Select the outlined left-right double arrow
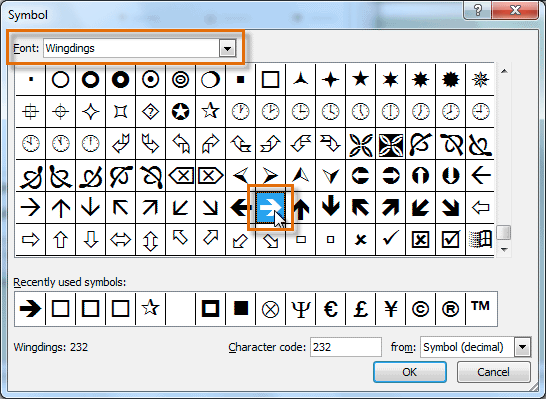 (120, 240)
